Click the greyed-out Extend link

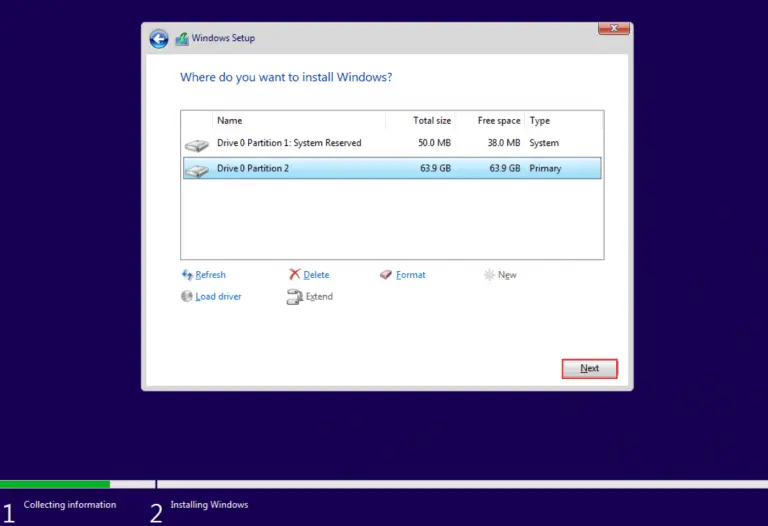319,296
